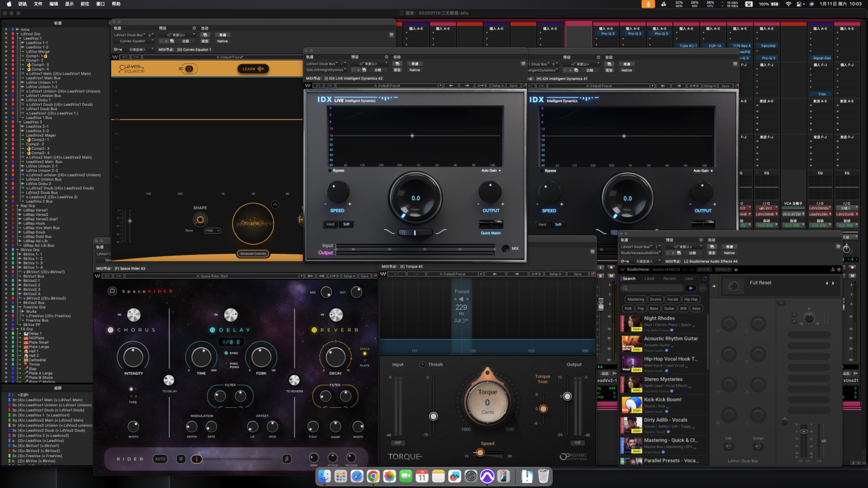Click the MIX knob in the IDX LIVE plugin
The height and width of the screenshot is (488, 868).
tap(506, 248)
